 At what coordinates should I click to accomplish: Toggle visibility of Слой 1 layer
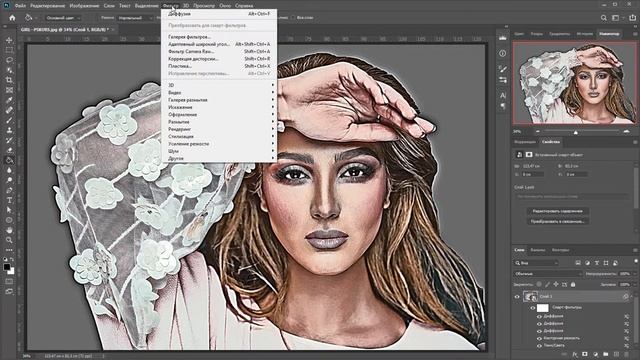(x=517, y=297)
